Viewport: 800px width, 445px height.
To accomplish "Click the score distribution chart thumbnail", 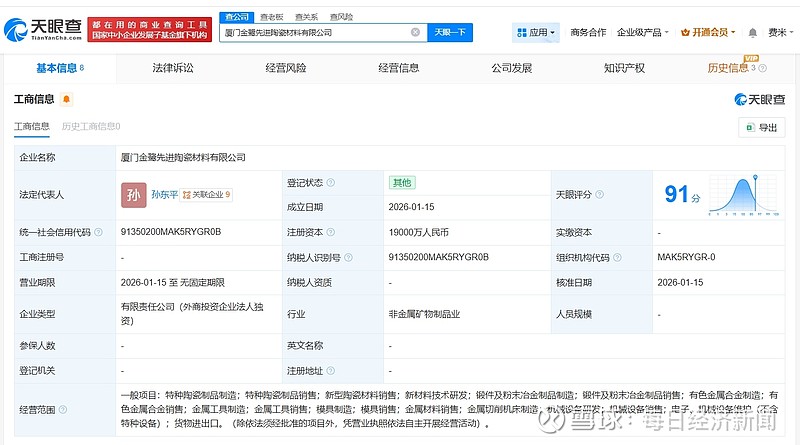I will 743,194.
